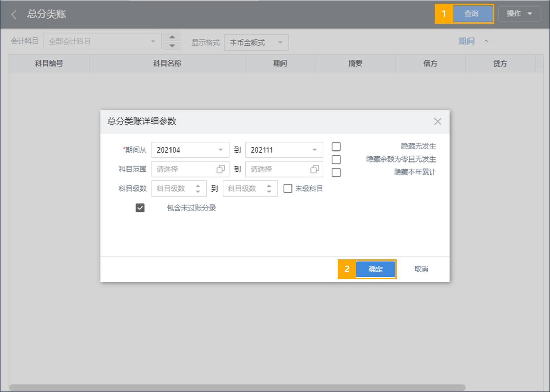Select the 科目编号 column header
Screen dimensions: 550x392
tap(49, 64)
